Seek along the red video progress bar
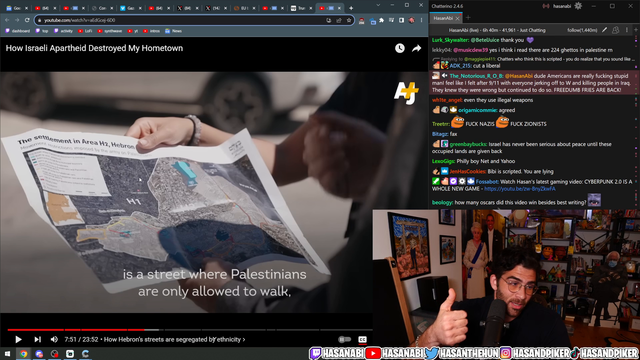The image size is (640, 360). 190,329
